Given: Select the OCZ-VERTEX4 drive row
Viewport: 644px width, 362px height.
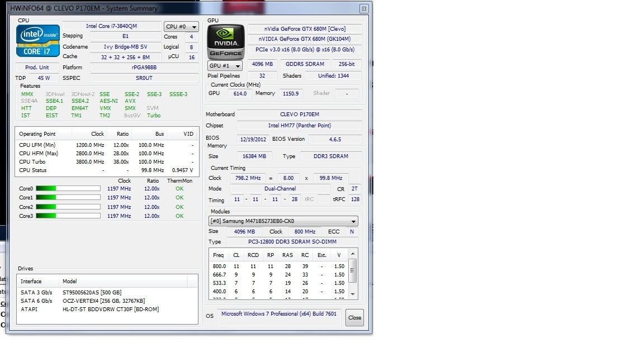Looking at the screenshot, I should point(108,301).
